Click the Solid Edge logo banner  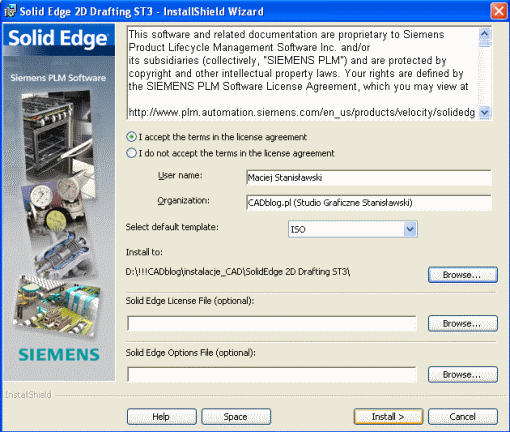(x=59, y=39)
